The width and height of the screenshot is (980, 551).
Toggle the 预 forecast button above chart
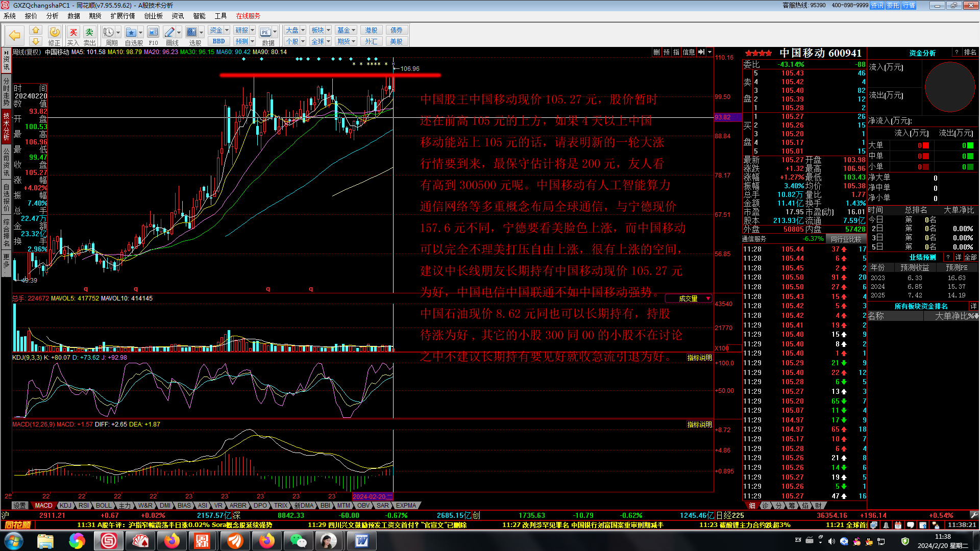click(666, 52)
